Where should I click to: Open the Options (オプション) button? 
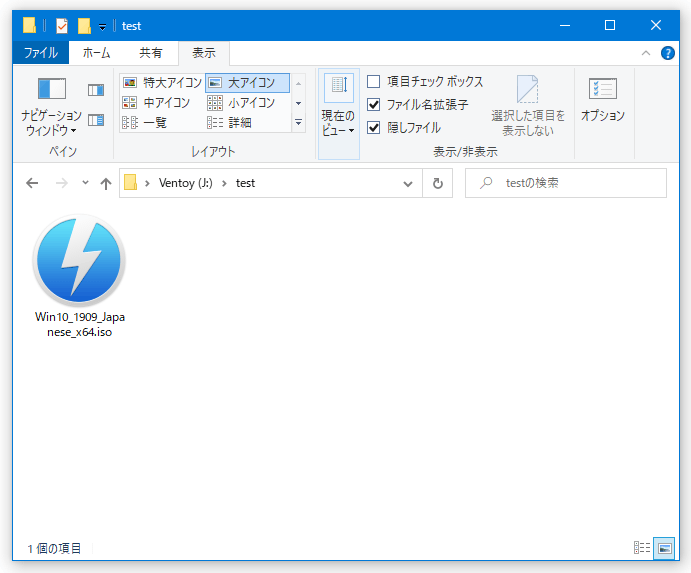603,99
